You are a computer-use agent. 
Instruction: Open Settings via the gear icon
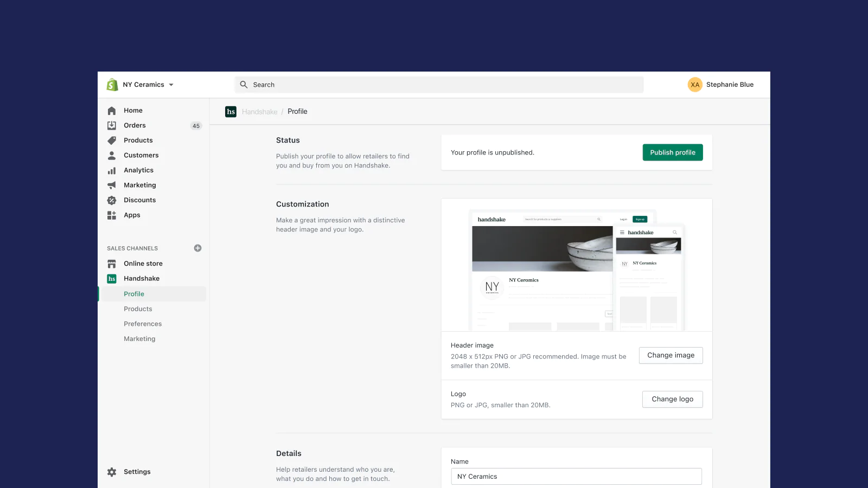tap(111, 471)
